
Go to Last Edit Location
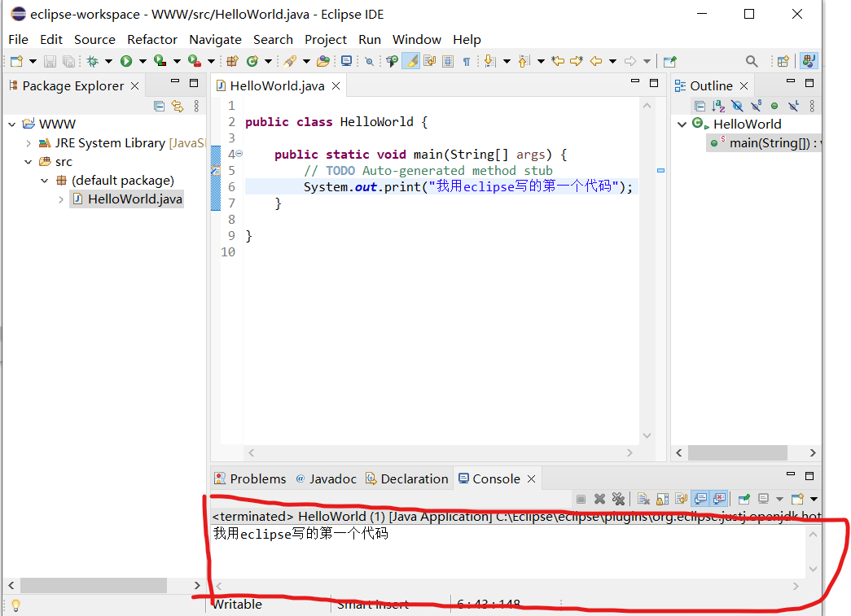click(558, 61)
